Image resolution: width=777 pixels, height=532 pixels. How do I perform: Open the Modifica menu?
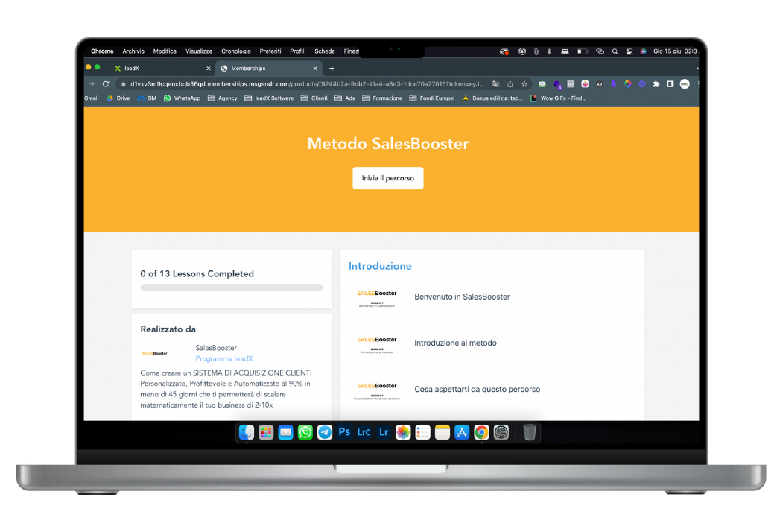click(x=165, y=51)
